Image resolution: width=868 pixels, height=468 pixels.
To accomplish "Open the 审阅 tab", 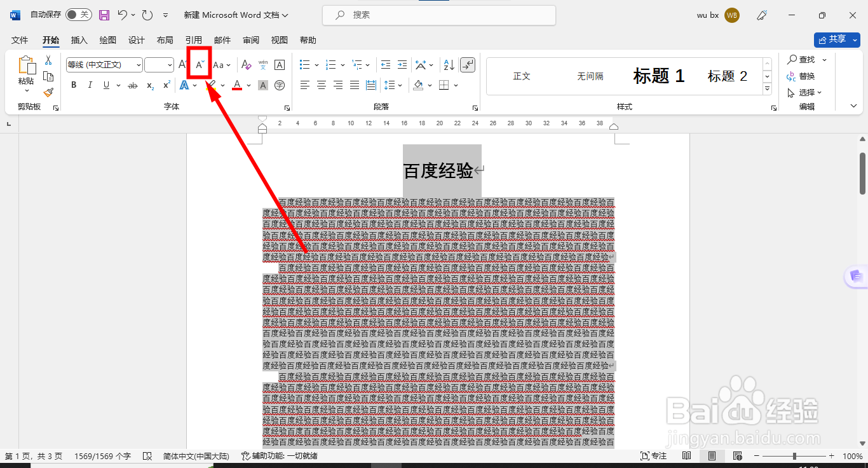I will [251, 40].
